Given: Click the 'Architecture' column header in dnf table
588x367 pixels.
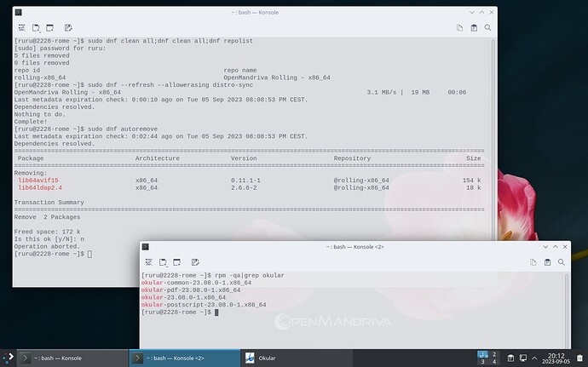Looking at the screenshot, I should [158, 158].
